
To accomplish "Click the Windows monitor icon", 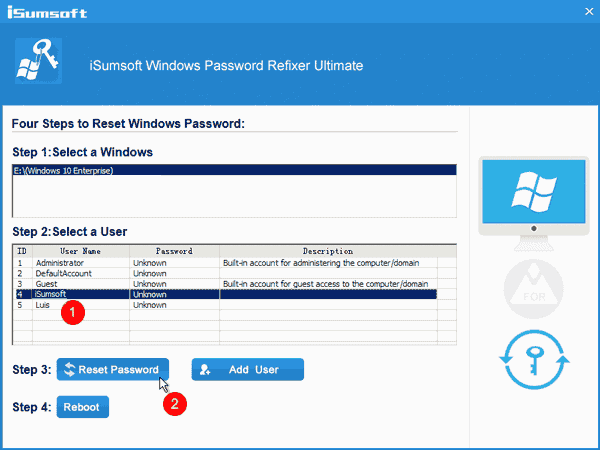I will click(534, 204).
